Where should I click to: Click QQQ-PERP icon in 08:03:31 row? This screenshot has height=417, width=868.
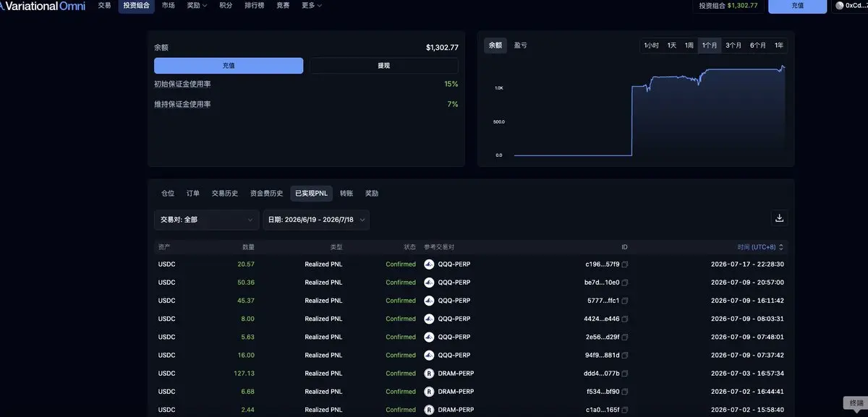[429, 319]
